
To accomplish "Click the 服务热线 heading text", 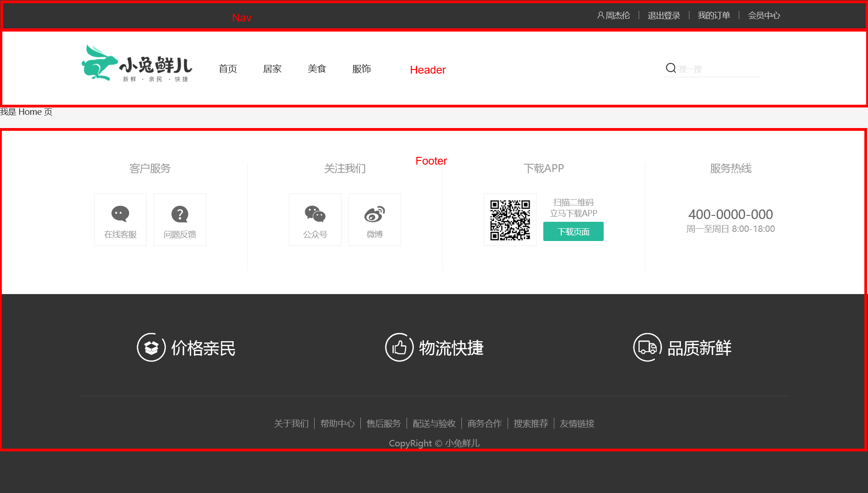I will [731, 168].
